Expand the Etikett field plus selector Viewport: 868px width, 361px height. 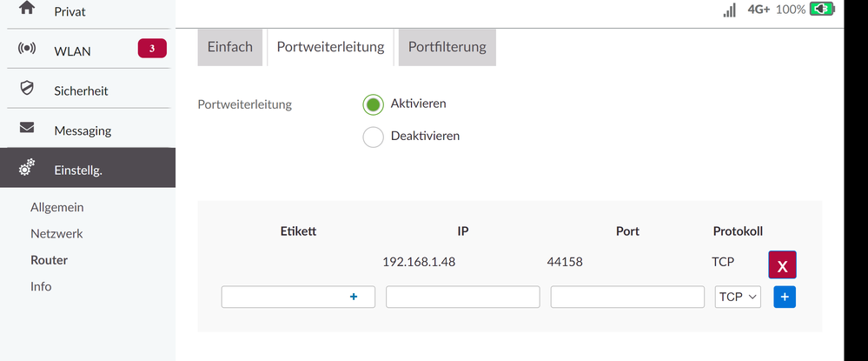coord(354,297)
